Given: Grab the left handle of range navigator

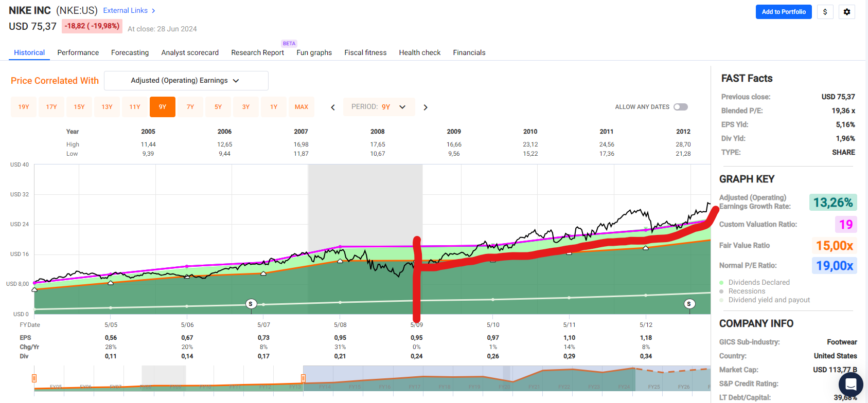Looking at the screenshot, I should click(x=34, y=378).
